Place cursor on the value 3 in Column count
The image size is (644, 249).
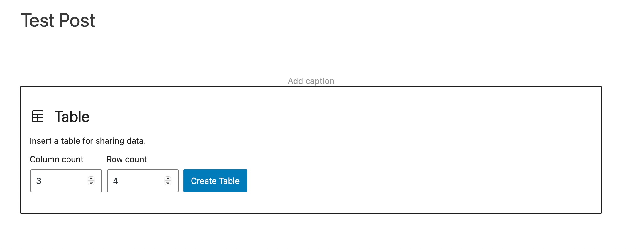[39, 181]
